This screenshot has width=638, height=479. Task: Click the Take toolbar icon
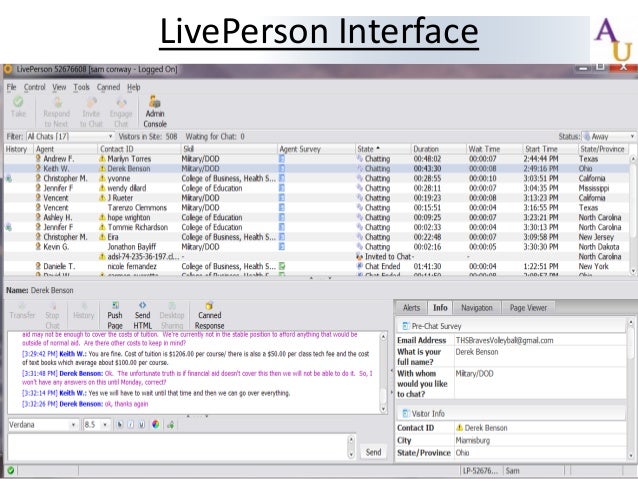[x=18, y=107]
